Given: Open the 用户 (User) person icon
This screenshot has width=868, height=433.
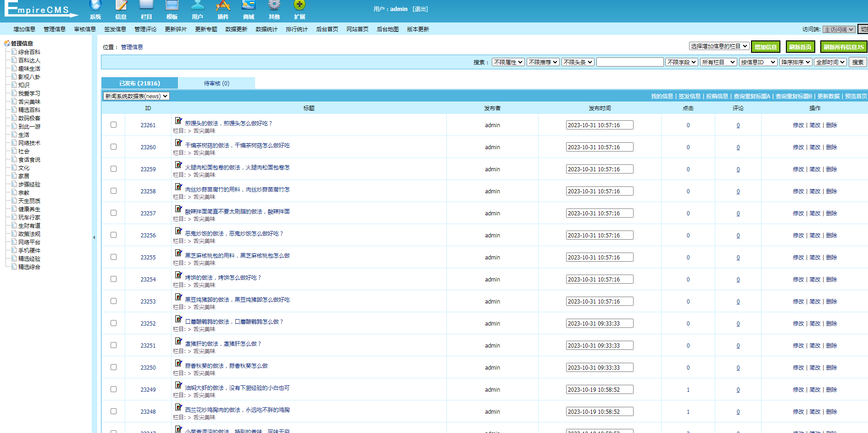Looking at the screenshot, I should point(198,6).
